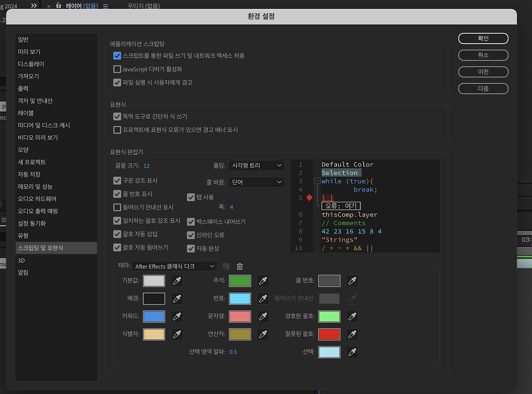Click the eyedropper beside 문자열 color

[262, 316]
